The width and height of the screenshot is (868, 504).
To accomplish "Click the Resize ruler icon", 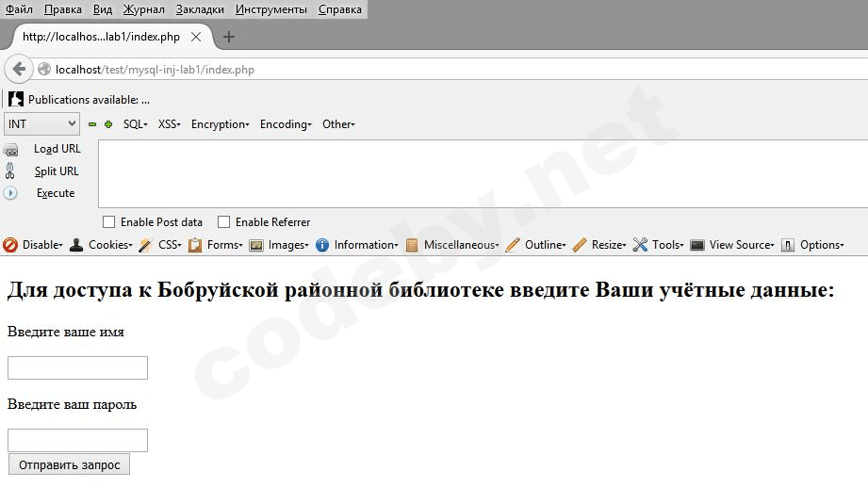I will (580, 245).
